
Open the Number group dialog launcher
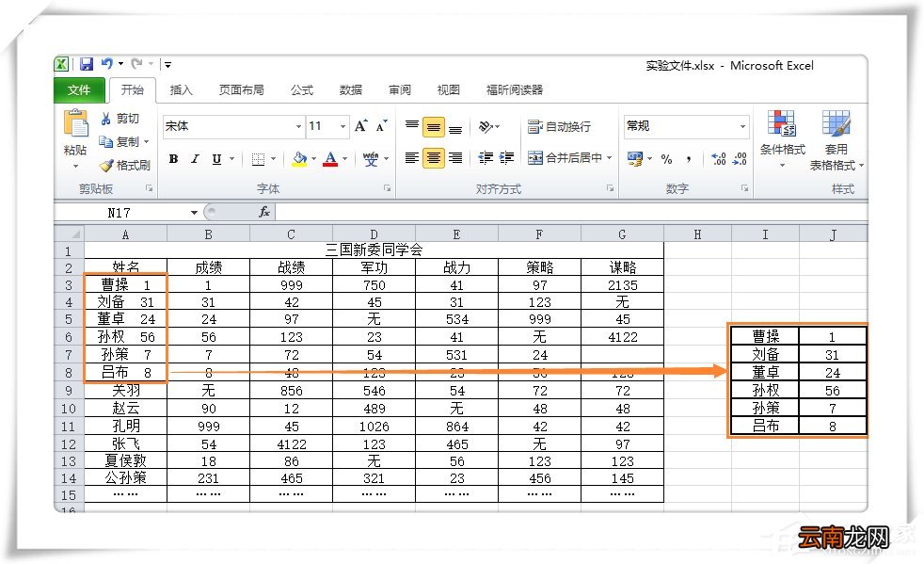click(x=745, y=188)
